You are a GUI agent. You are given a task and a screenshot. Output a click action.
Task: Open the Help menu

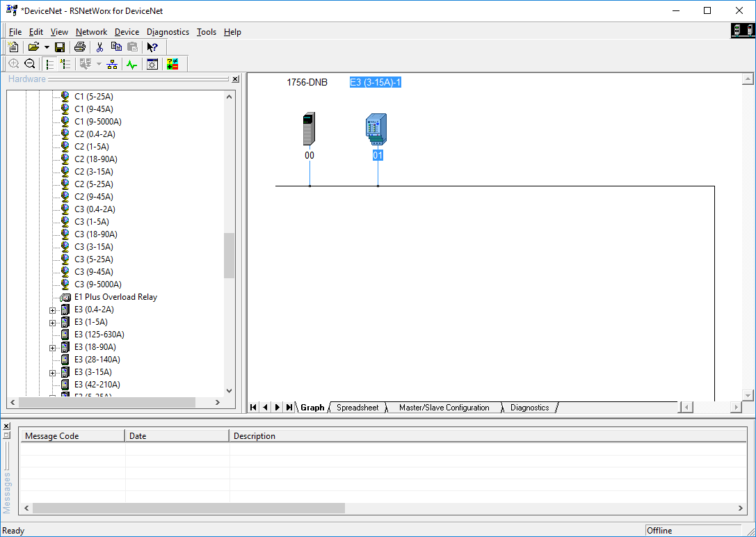coord(232,32)
